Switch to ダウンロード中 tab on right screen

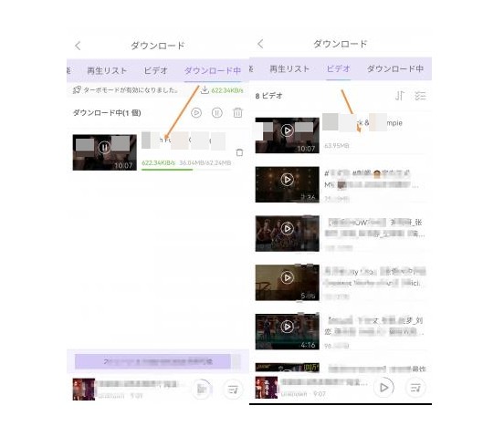pyautogui.click(x=395, y=68)
